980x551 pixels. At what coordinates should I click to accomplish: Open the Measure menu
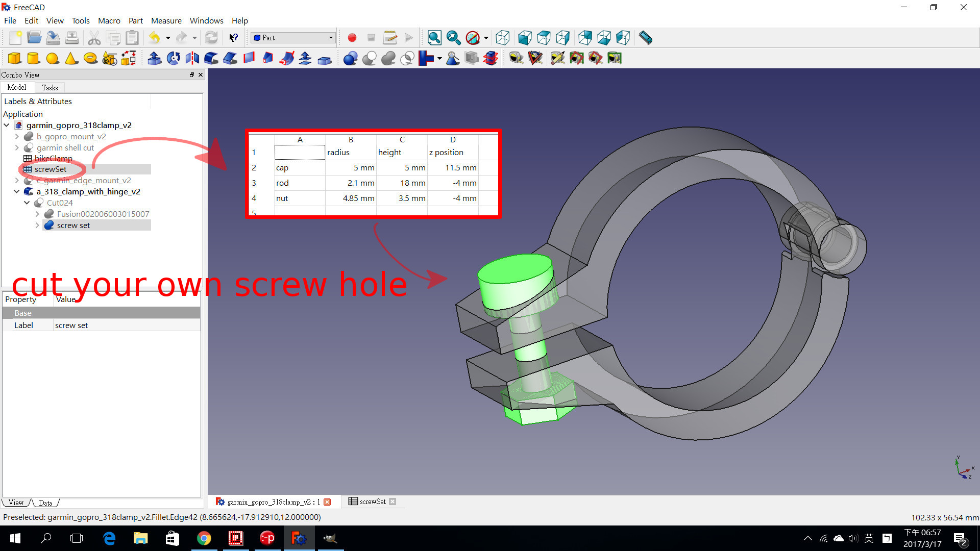(x=166, y=20)
